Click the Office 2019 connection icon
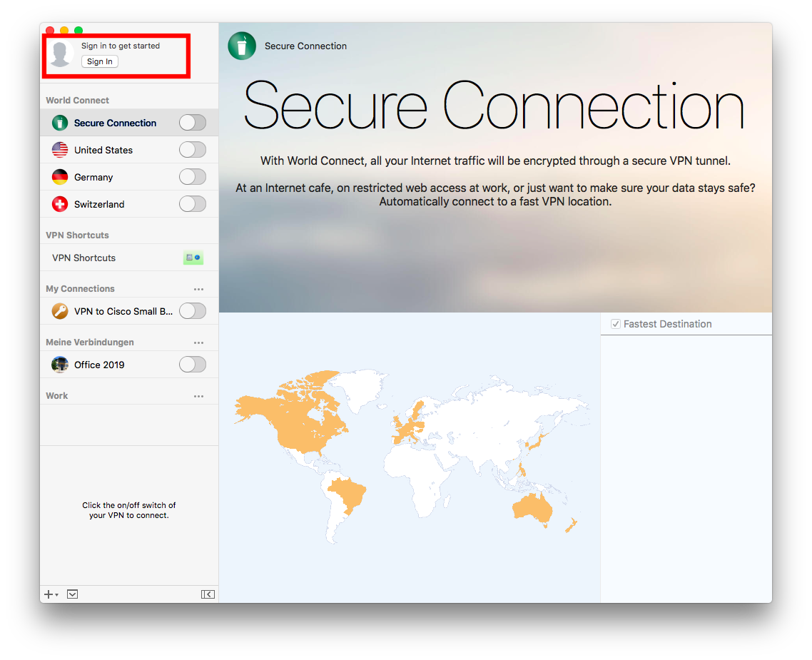The height and width of the screenshot is (660, 812). (x=60, y=365)
